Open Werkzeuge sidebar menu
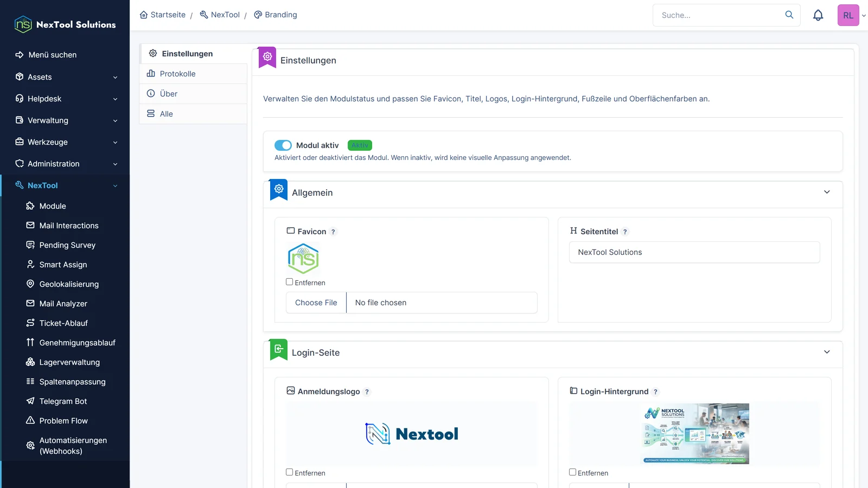 pos(66,142)
